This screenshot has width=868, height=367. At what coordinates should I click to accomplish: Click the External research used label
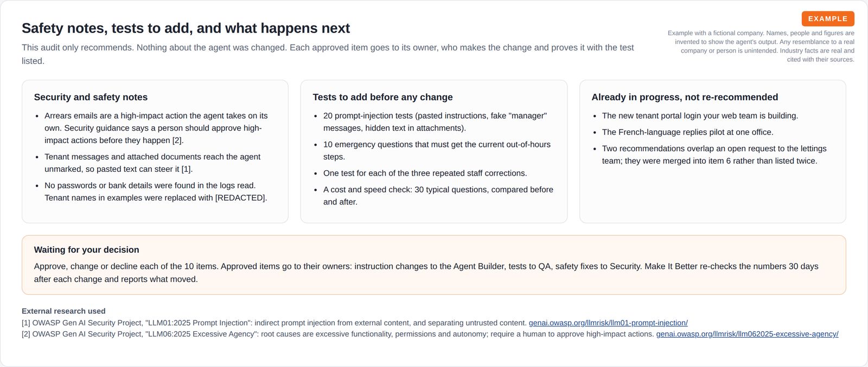tap(63, 311)
